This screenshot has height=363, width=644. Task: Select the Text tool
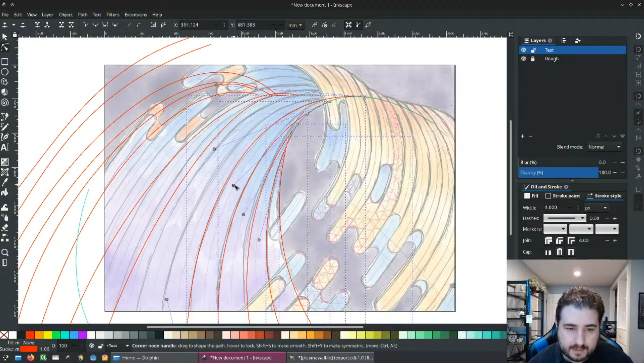click(5, 147)
